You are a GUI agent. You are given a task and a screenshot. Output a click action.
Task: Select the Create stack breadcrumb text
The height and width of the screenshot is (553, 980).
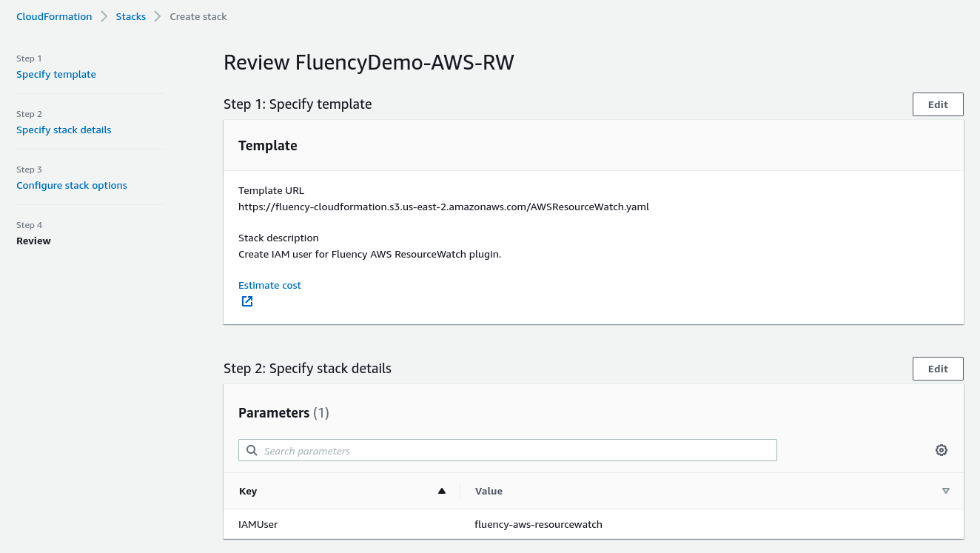click(x=198, y=16)
